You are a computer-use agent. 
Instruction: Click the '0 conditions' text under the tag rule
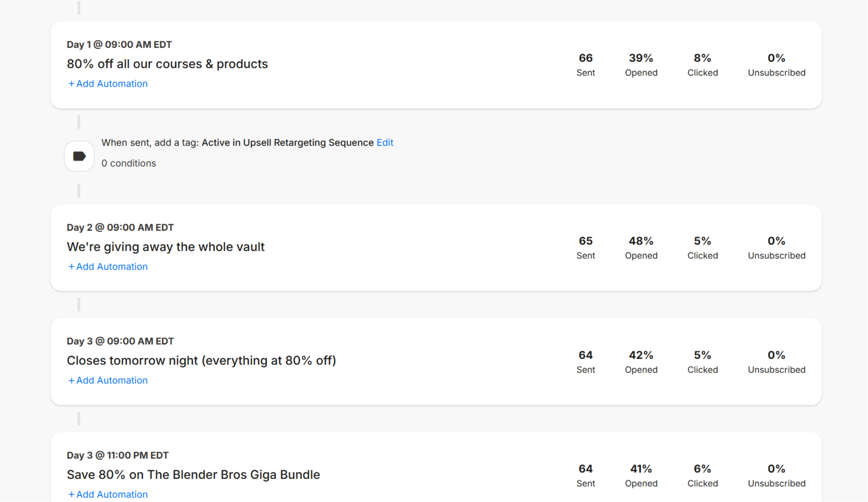(129, 163)
